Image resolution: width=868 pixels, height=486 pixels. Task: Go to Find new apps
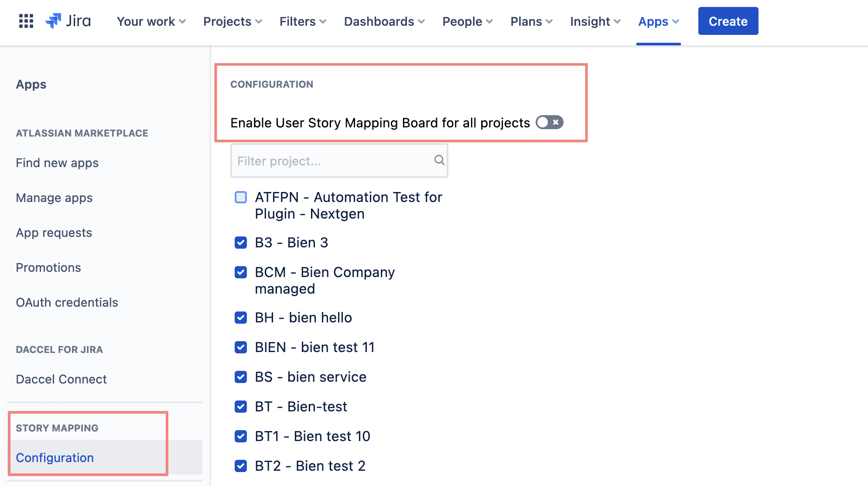point(57,163)
